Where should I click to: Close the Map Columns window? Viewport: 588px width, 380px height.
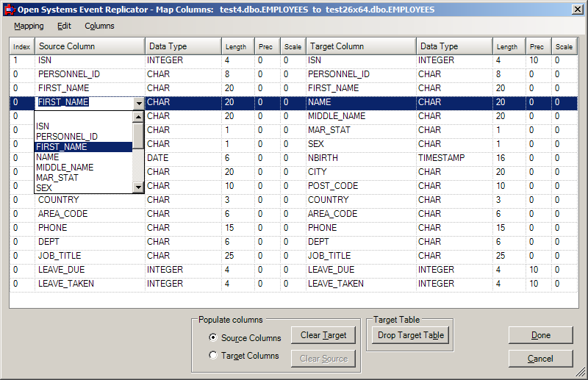coord(578,10)
